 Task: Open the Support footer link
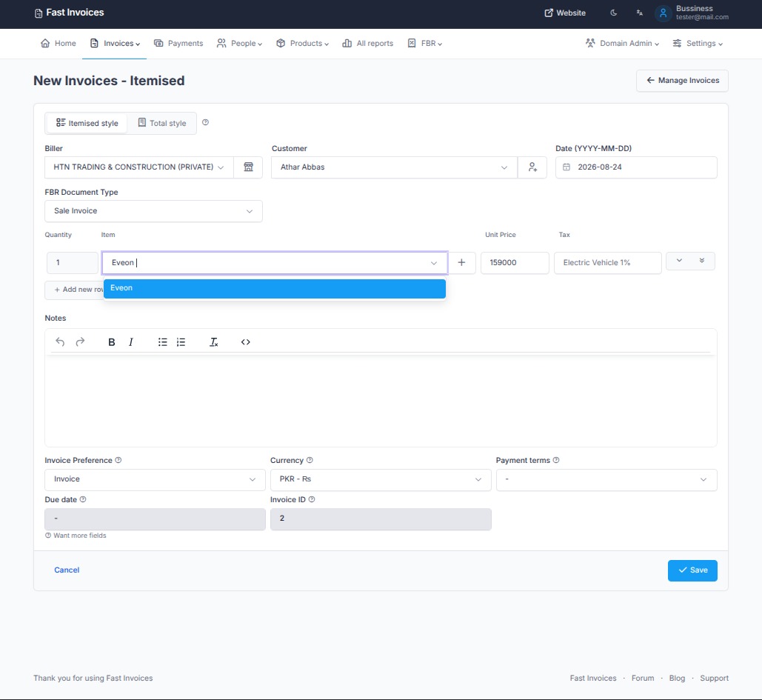click(x=714, y=678)
